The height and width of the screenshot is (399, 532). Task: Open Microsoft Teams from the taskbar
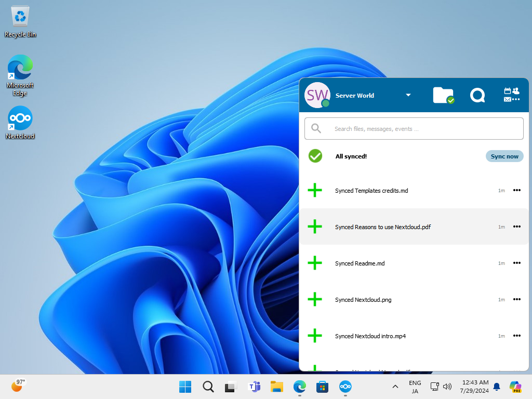pyautogui.click(x=254, y=387)
